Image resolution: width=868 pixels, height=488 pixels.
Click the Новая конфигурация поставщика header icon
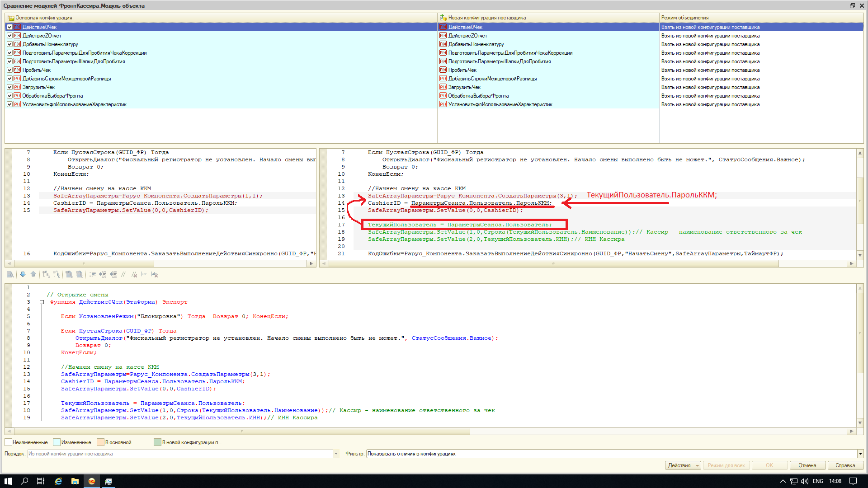click(443, 18)
